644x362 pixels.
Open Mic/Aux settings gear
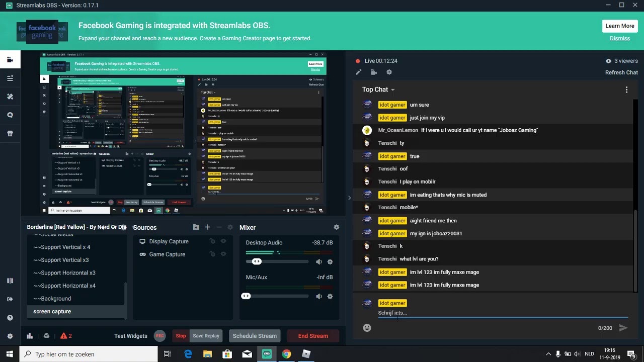click(x=330, y=297)
